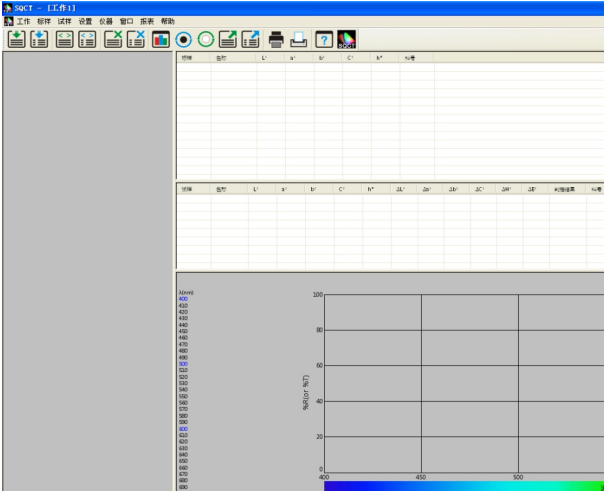This screenshot has width=606, height=494.
Task: Open the 设置 menu
Action: [85, 21]
